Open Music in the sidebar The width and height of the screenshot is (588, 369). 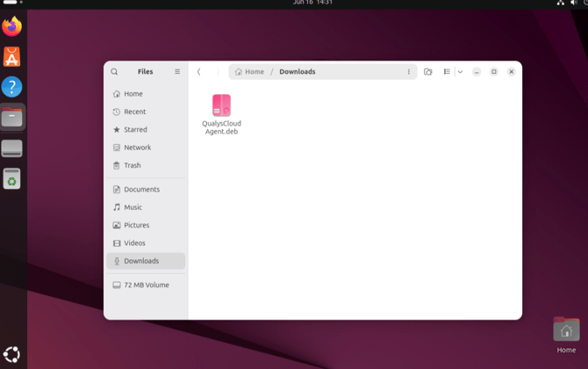(x=146, y=207)
